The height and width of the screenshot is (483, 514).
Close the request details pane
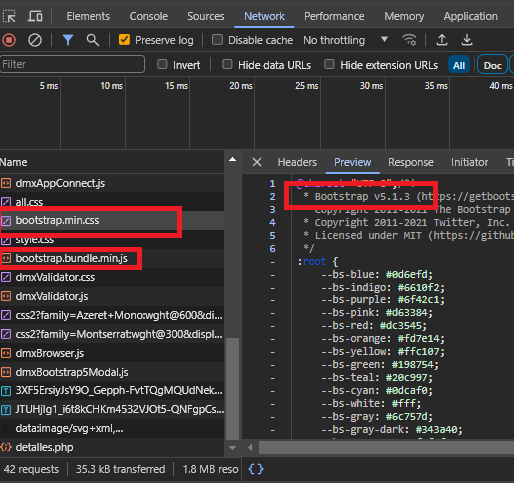point(257,162)
